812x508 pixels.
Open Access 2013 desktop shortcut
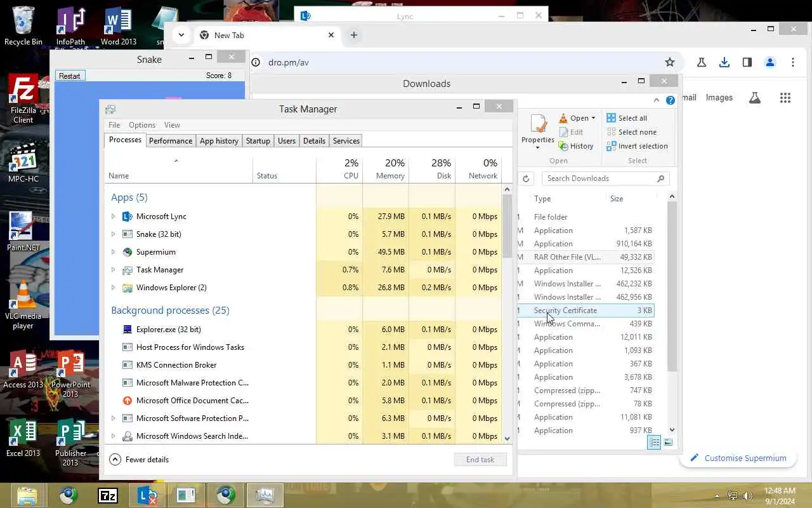(23, 370)
